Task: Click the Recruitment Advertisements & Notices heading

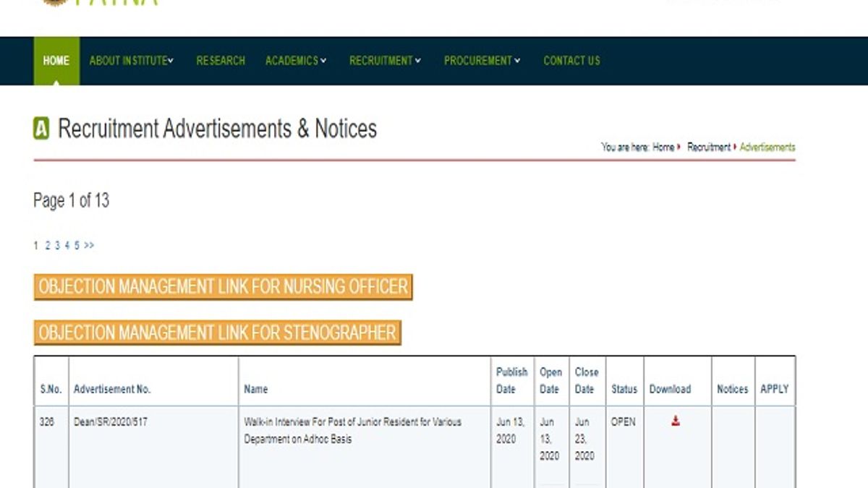Action: (217, 129)
